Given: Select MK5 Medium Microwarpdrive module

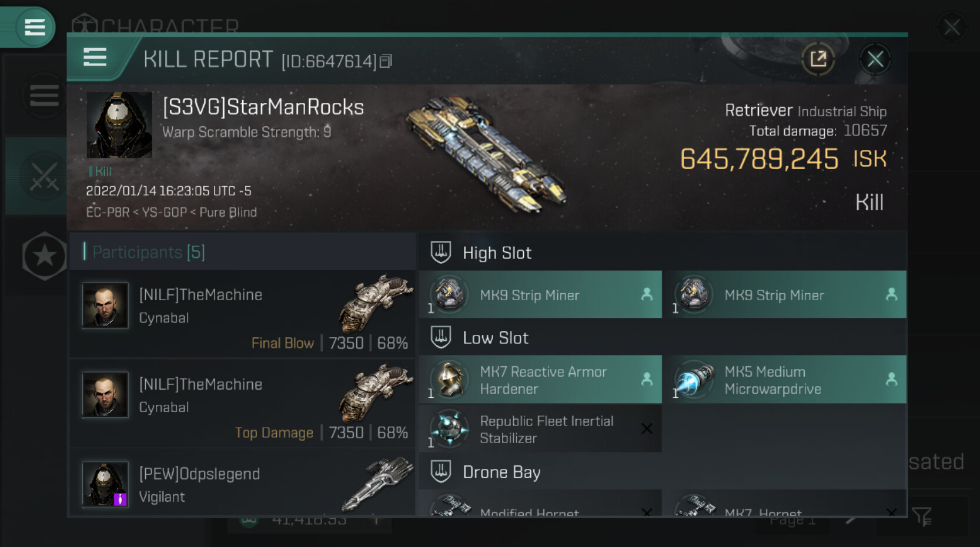Looking at the screenshot, I should point(785,380).
